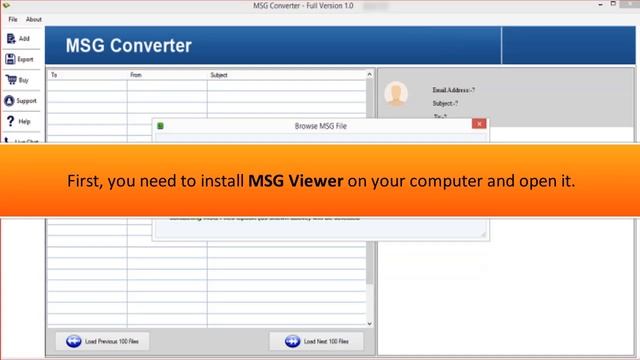Click the Help question mark icon

11,121
